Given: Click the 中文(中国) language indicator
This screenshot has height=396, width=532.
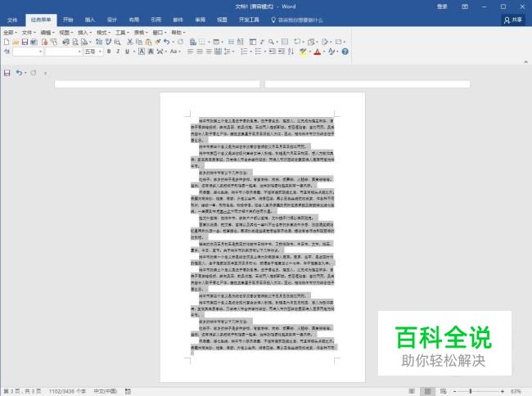Looking at the screenshot, I should [x=106, y=391].
